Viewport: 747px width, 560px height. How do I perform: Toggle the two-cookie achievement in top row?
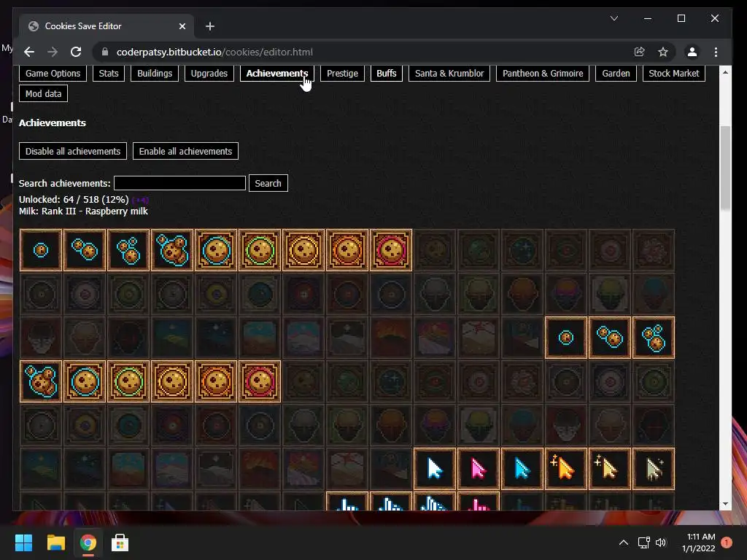(x=85, y=250)
